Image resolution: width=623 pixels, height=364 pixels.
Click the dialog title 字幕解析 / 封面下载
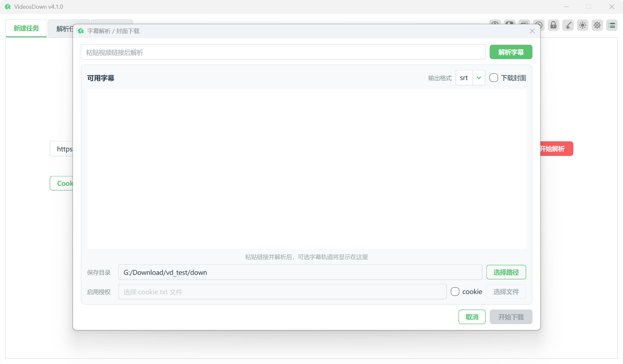(x=113, y=31)
